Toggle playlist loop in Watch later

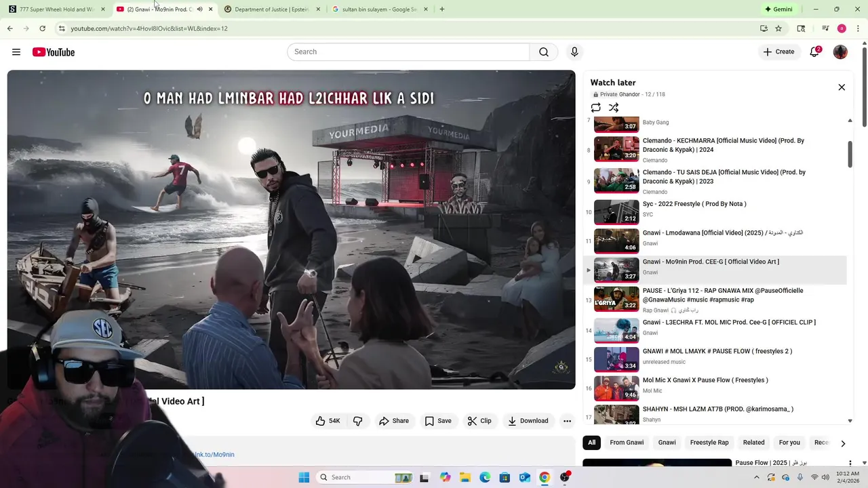pyautogui.click(x=596, y=108)
